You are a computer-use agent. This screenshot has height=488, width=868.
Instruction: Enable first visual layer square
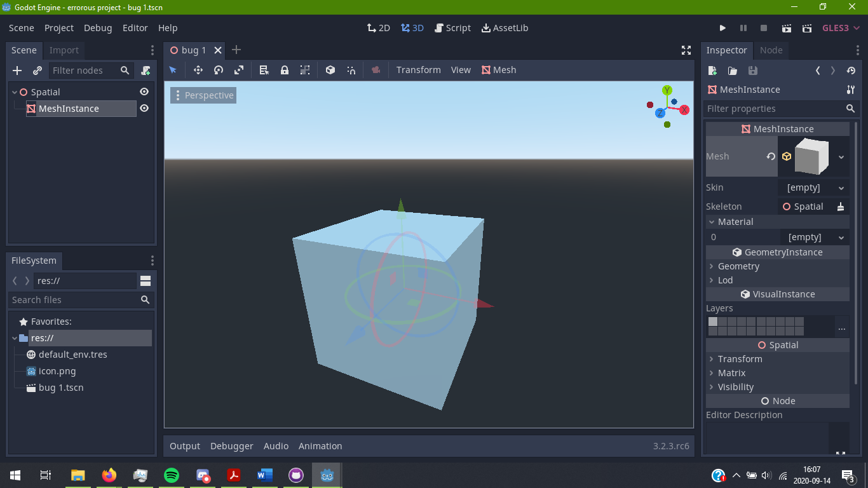[x=713, y=322]
